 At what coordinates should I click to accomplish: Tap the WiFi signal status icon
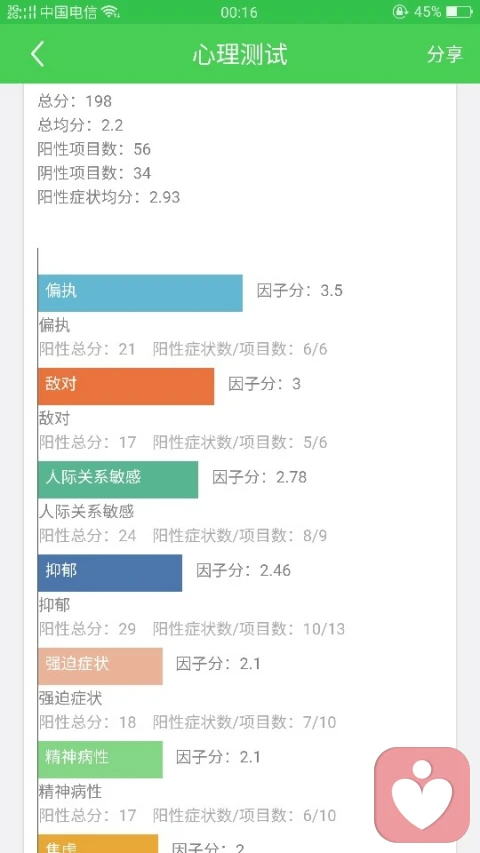tap(110, 11)
